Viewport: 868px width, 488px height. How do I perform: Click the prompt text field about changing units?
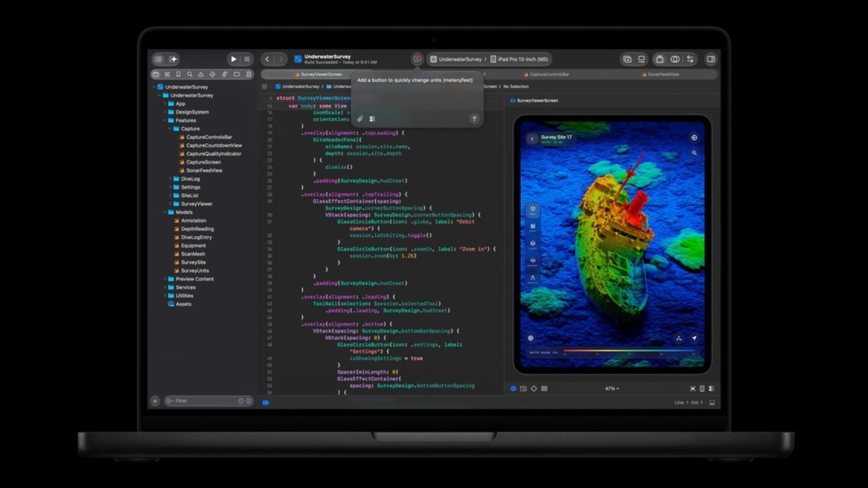click(415, 80)
